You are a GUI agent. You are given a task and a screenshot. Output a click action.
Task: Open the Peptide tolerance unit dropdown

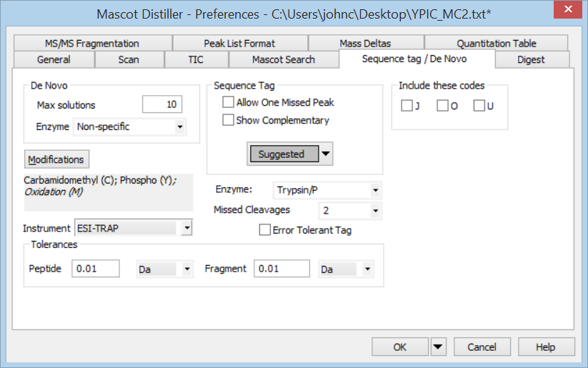(164, 269)
